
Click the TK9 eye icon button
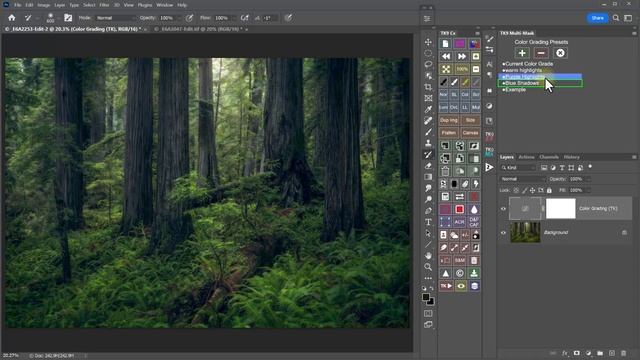pyautogui.click(x=461, y=286)
